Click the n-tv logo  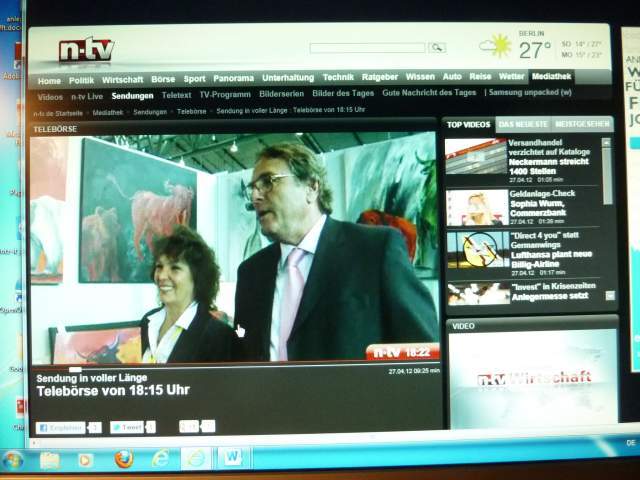(x=86, y=49)
